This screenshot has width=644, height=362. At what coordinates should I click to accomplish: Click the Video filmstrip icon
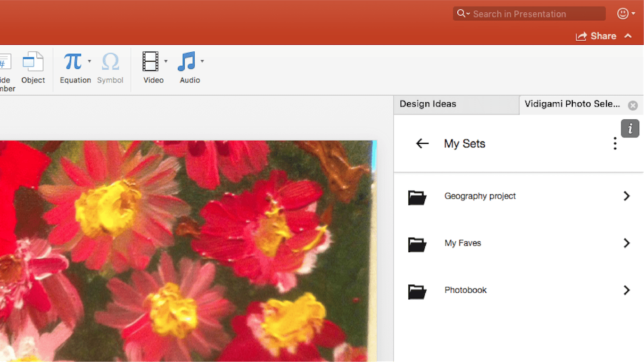(x=150, y=61)
